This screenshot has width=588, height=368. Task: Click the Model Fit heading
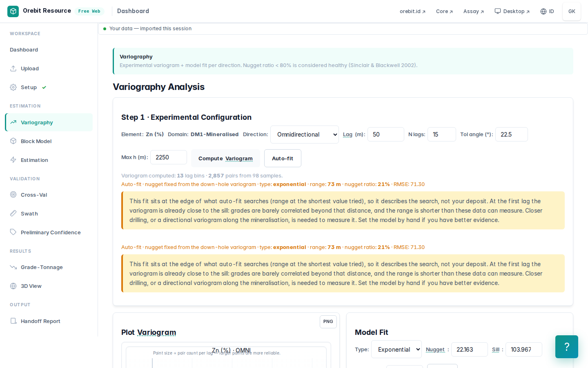372,332
